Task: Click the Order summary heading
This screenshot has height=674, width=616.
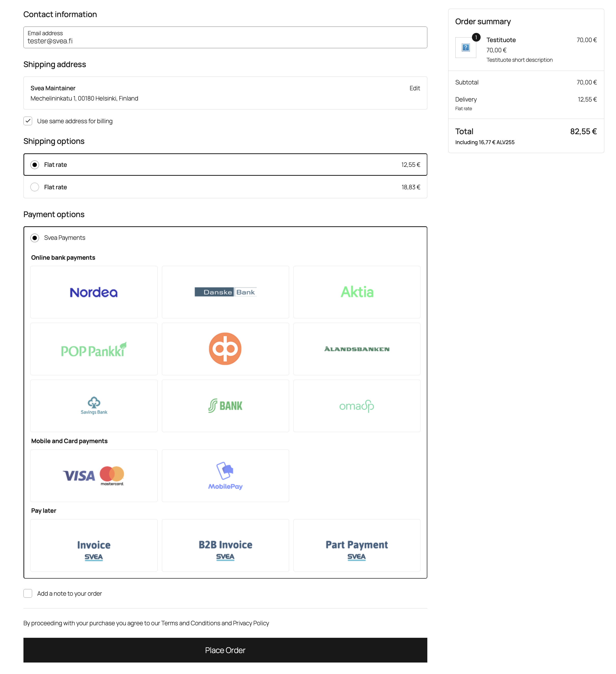Action: [483, 22]
